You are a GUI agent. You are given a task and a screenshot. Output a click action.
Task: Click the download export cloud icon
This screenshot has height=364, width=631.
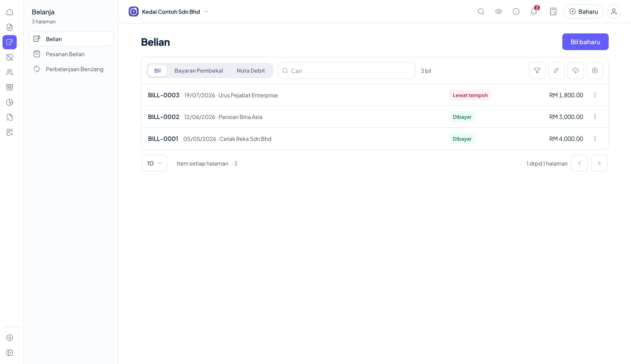575,71
